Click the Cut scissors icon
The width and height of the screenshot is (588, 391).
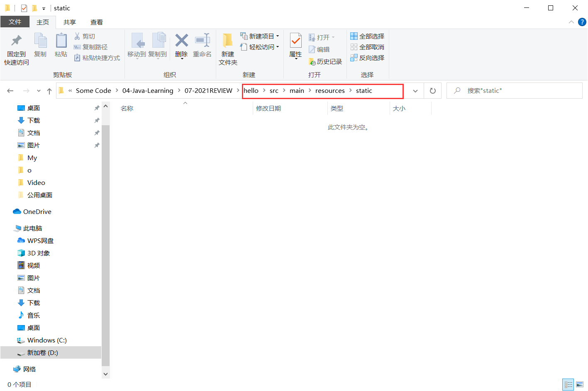coord(77,36)
